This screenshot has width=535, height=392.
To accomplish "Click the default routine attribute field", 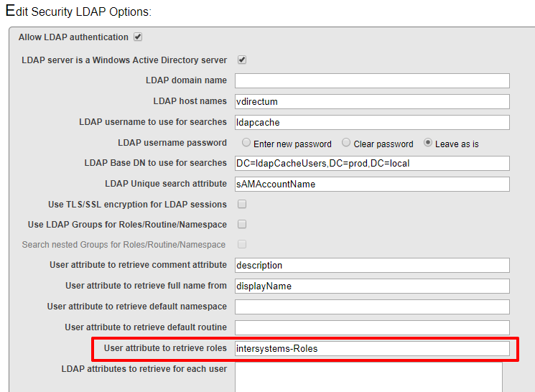I will point(372,328).
